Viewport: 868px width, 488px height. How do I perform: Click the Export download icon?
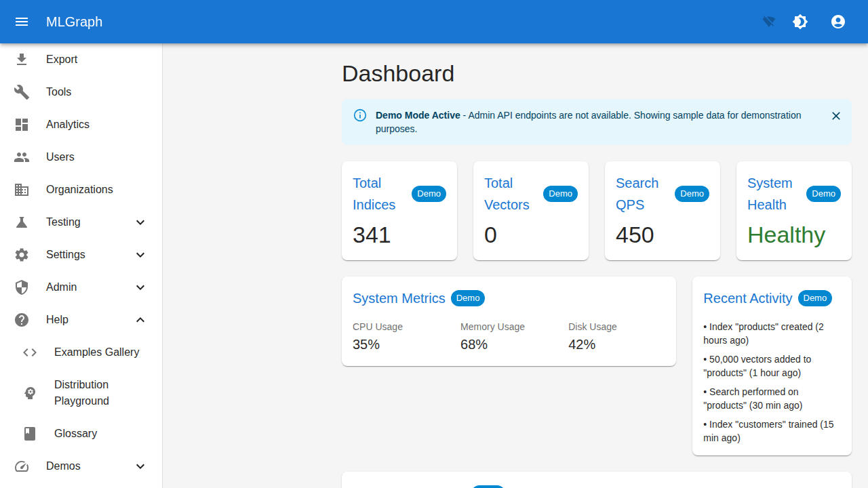(22, 60)
